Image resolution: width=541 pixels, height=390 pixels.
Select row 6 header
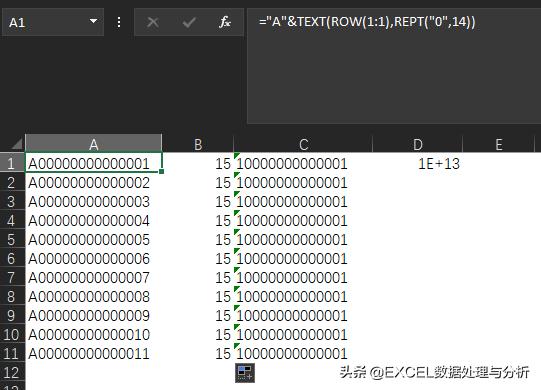tap(12, 258)
